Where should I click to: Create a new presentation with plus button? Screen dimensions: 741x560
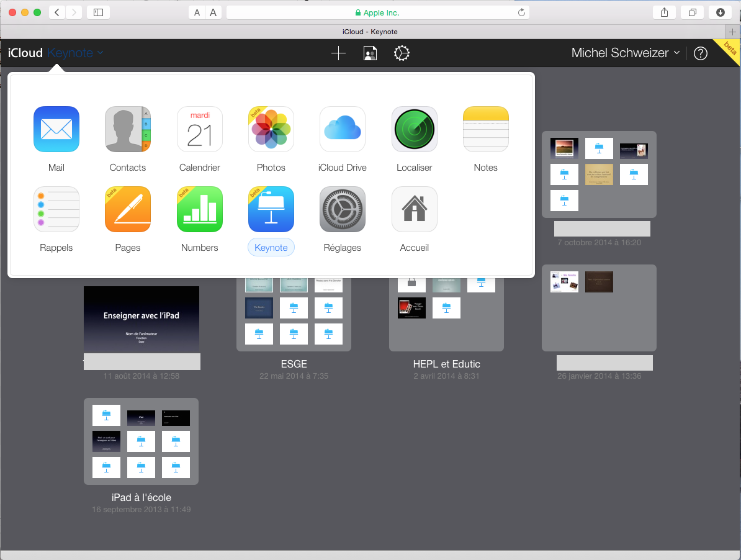tap(338, 53)
